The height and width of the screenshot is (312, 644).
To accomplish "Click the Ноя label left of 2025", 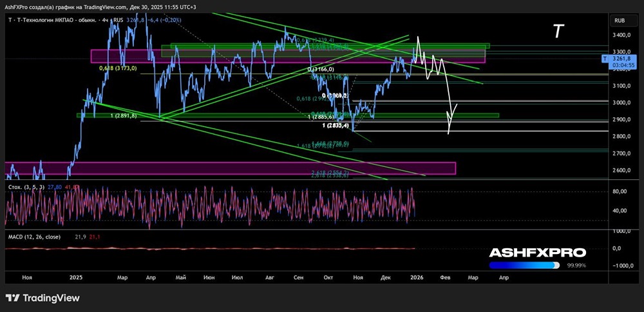I will point(27,277).
